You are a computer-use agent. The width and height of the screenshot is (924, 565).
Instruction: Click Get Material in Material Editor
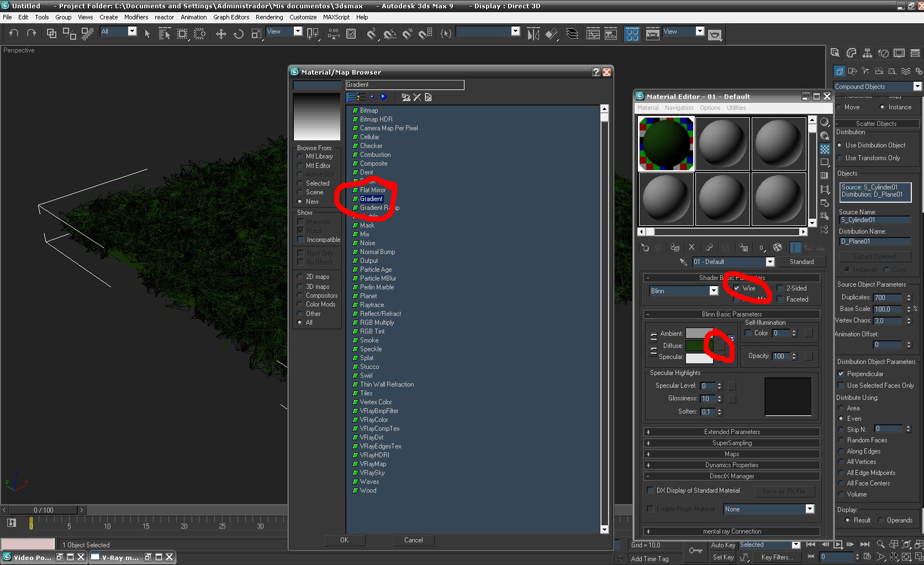(x=645, y=247)
